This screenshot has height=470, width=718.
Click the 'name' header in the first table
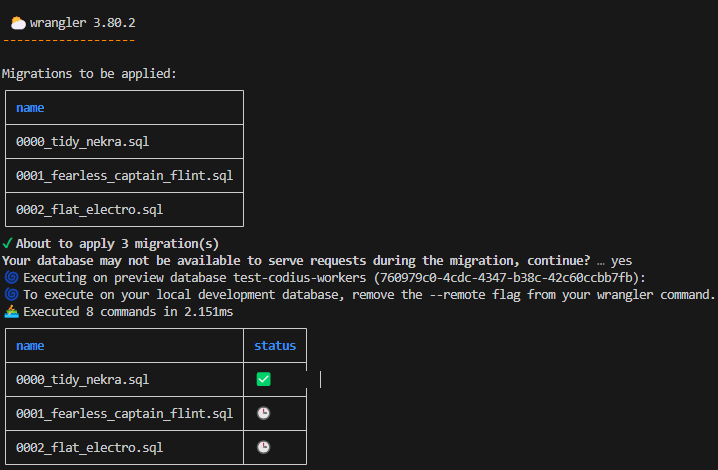click(x=30, y=108)
